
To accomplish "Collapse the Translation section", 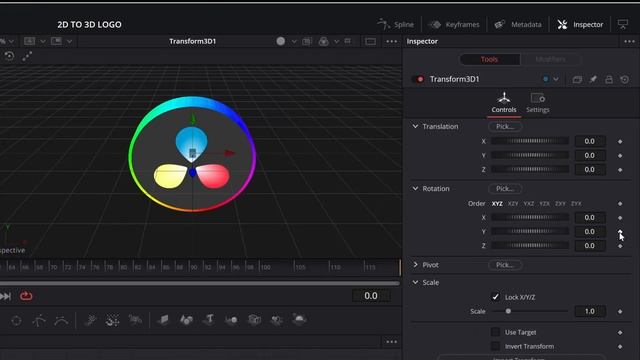I will 415,127.
